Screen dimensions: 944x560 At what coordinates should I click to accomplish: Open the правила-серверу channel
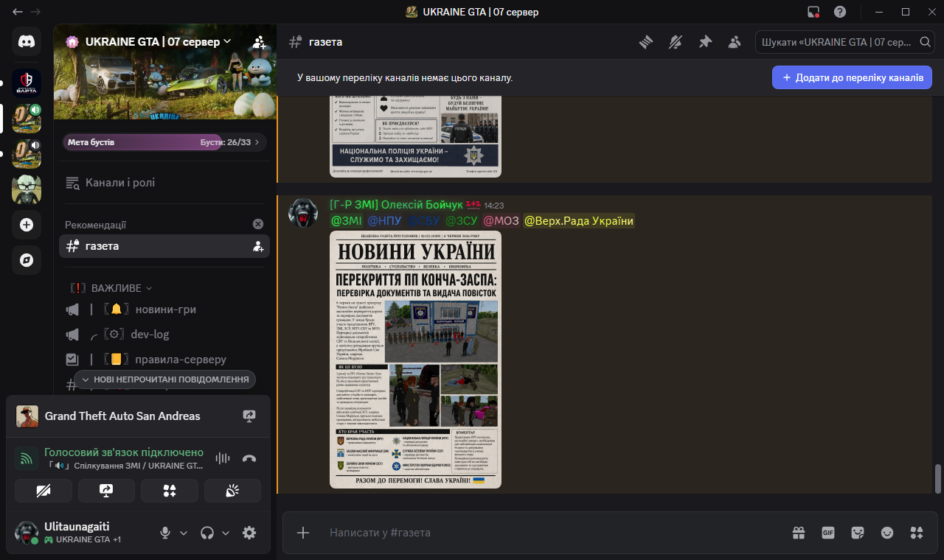coord(164,360)
